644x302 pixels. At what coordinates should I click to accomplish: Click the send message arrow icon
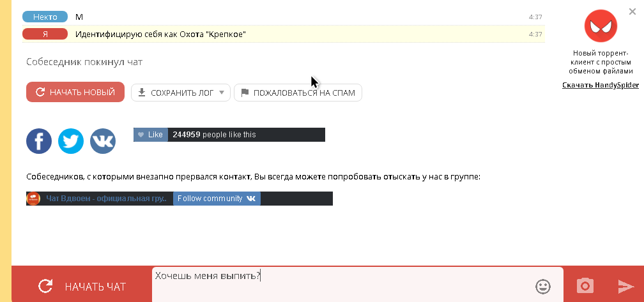tap(626, 287)
